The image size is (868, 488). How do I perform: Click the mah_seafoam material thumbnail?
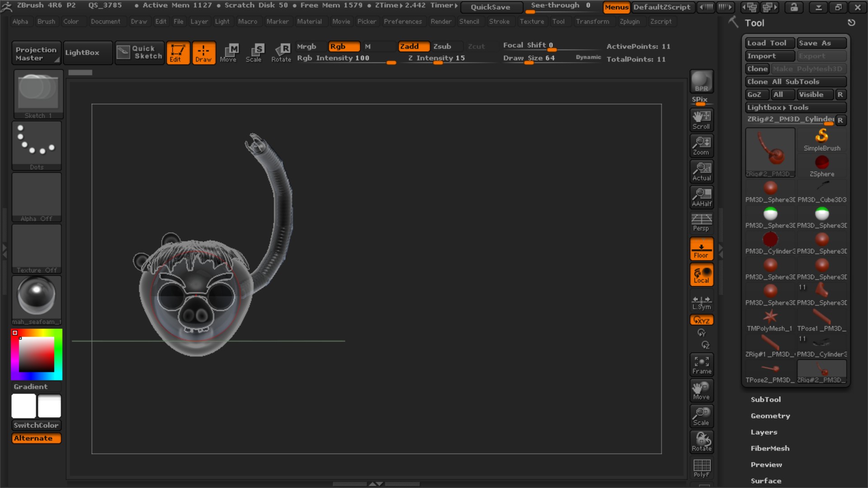click(x=36, y=297)
